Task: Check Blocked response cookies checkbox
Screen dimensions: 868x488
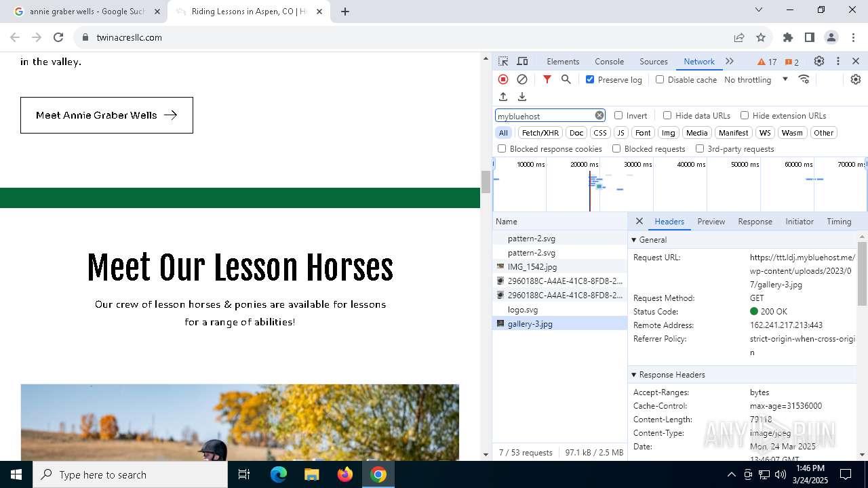Action: pyautogui.click(x=502, y=148)
